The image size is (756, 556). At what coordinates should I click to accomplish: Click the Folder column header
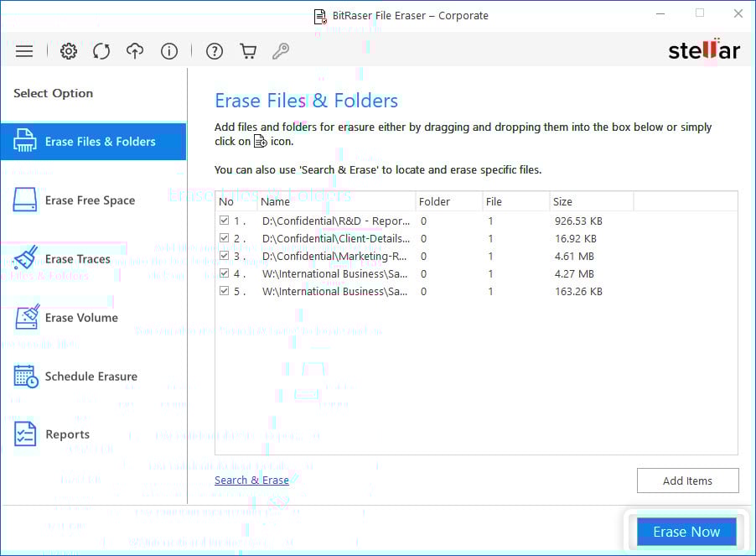tap(449, 201)
